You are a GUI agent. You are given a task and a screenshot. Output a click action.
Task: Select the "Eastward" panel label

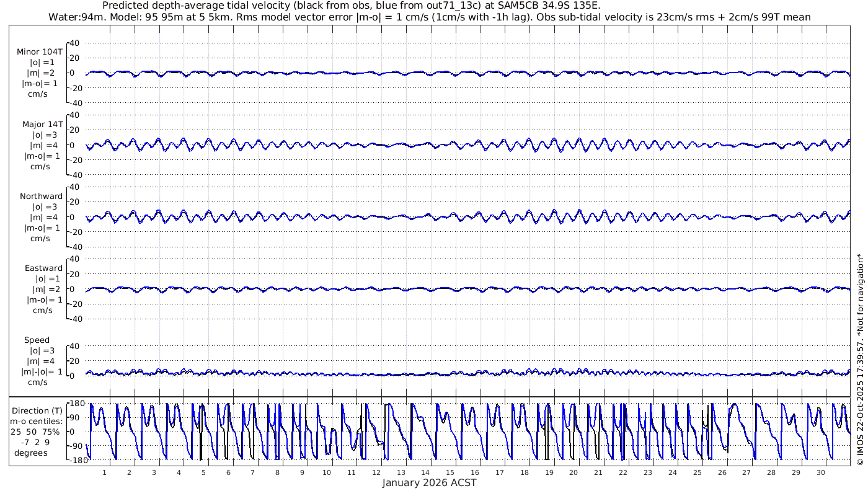[43, 268]
